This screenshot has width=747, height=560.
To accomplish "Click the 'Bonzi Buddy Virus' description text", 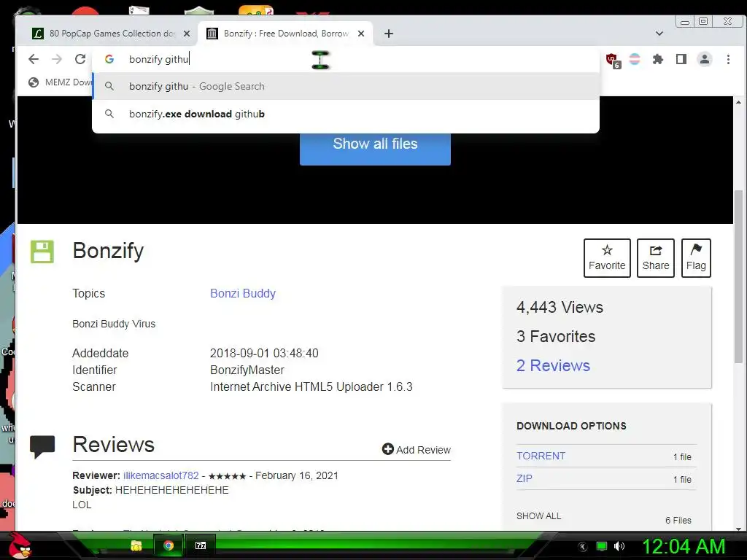I will (x=114, y=324).
